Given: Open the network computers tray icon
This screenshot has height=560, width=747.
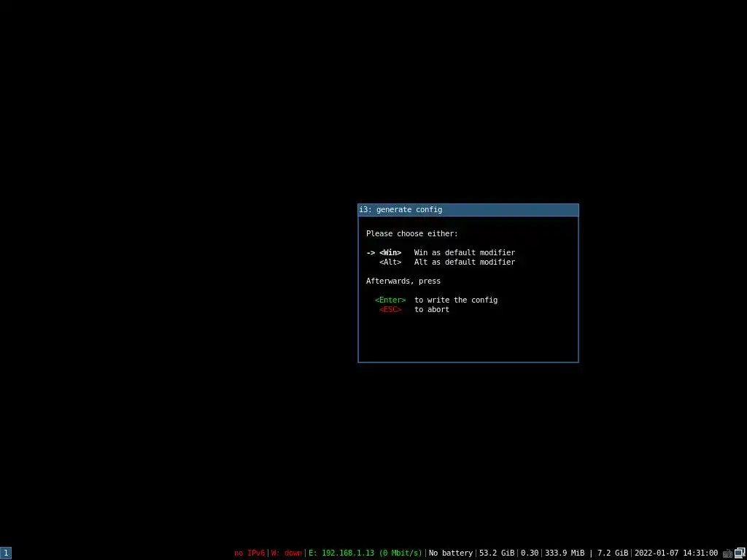Looking at the screenshot, I should click(740, 553).
